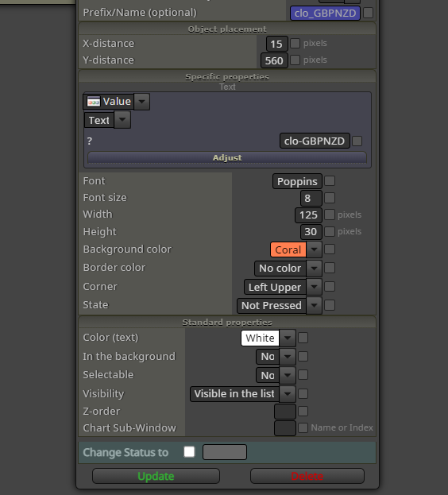Expand the Background color Coral dropdown
This screenshot has height=495, width=448.
click(x=314, y=249)
